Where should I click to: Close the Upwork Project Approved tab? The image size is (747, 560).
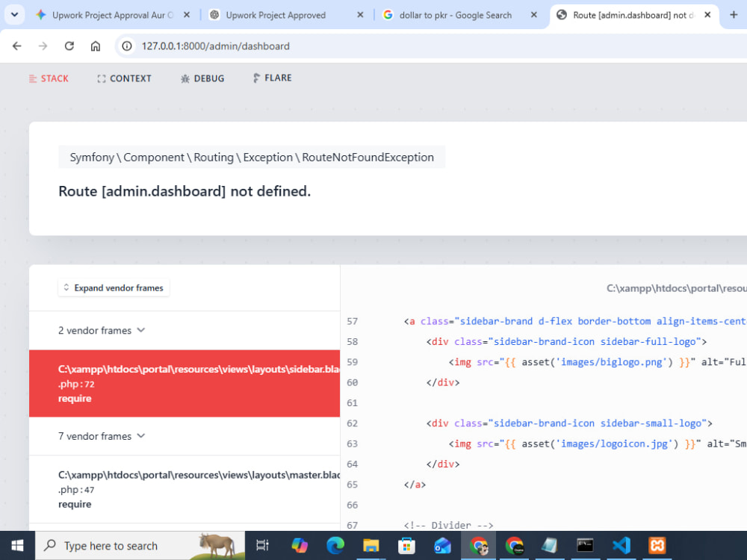click(360, 15)
